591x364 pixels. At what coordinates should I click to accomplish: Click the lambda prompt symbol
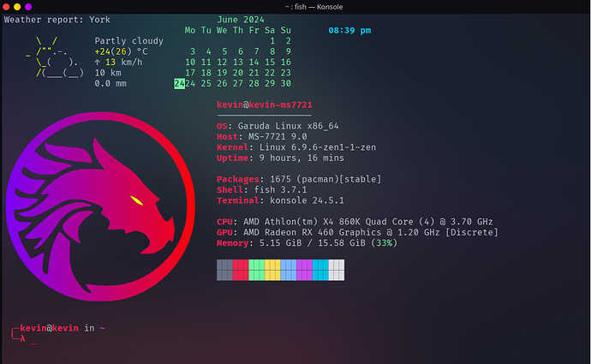tap(23, 339)
